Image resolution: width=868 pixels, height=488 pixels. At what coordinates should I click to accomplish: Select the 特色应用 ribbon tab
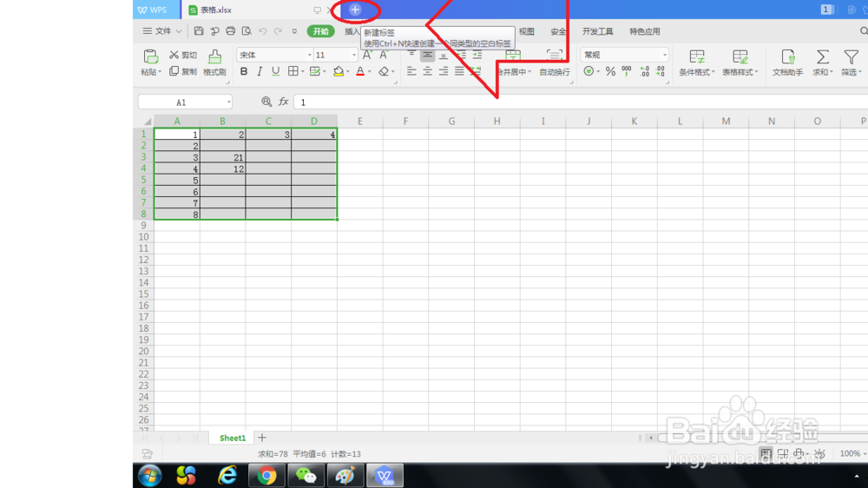click(x=644, y=31)
